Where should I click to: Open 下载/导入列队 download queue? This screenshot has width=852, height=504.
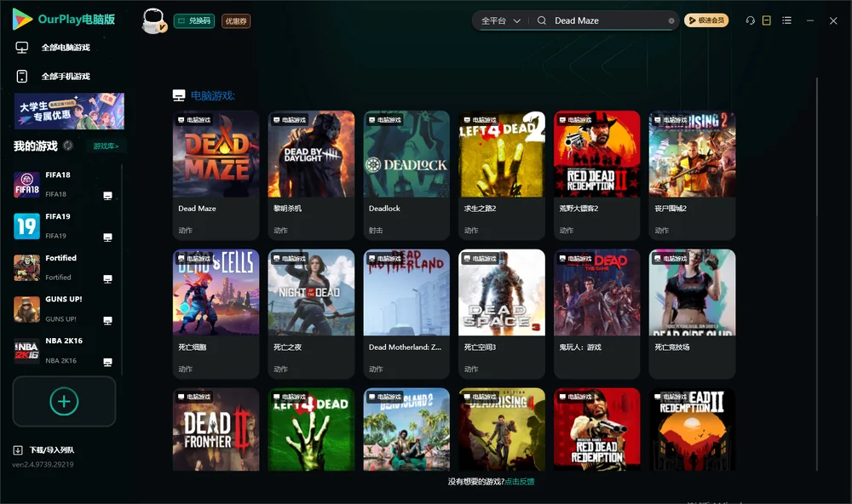pyautogui.click(x=52, y=450)
